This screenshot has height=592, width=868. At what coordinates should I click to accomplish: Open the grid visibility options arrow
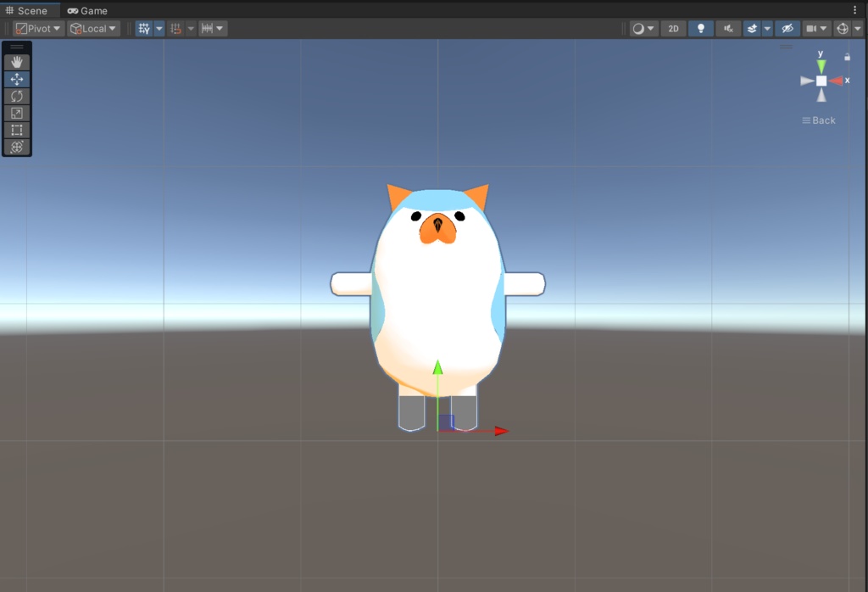[159, 28]
